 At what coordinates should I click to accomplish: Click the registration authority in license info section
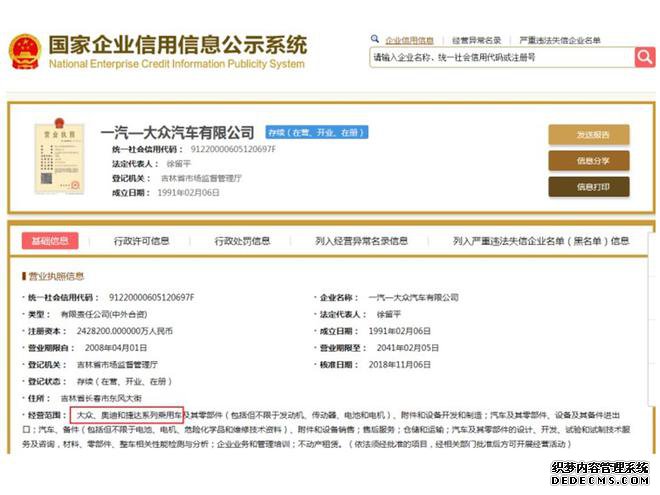pos(117,365)
